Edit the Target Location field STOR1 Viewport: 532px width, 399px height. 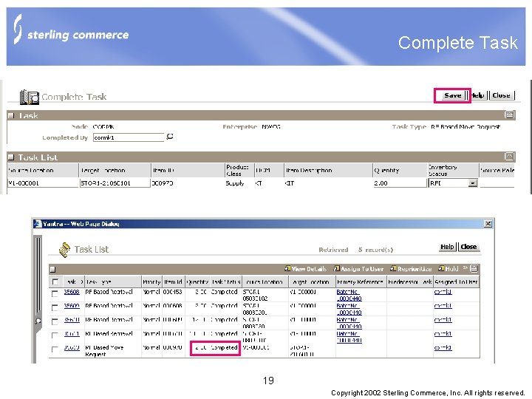coord(115,183)
